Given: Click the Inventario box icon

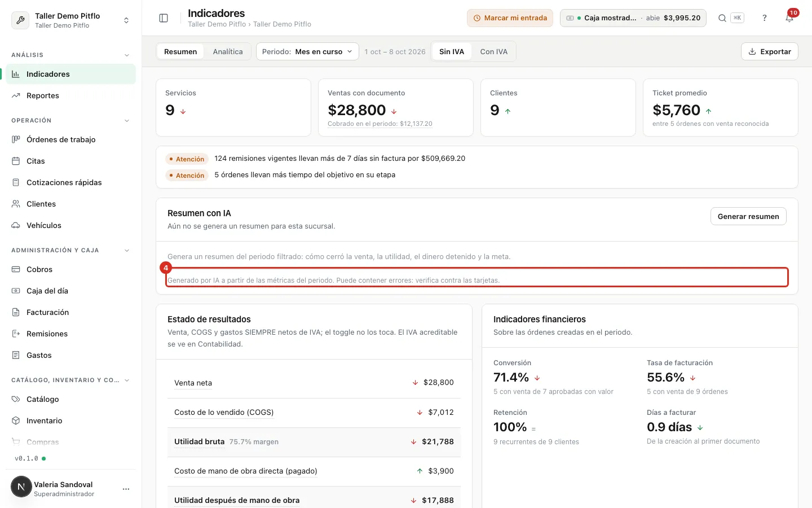Looking at the screenshot, I should coord(16,421).
